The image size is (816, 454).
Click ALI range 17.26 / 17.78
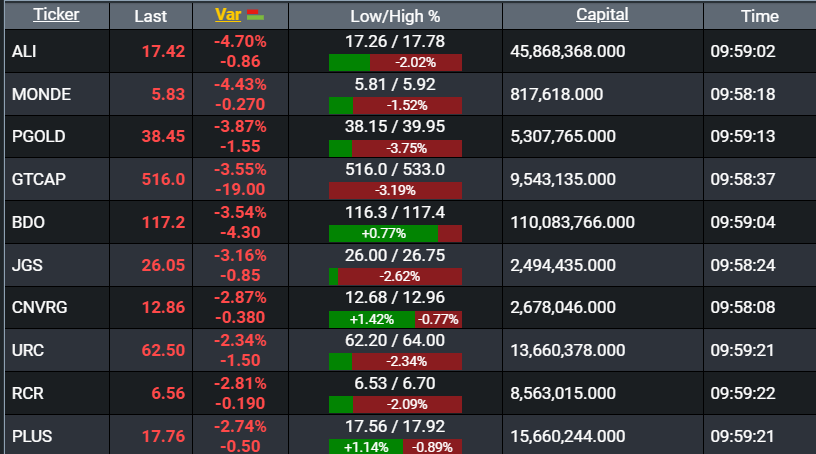tap(395, 41)
